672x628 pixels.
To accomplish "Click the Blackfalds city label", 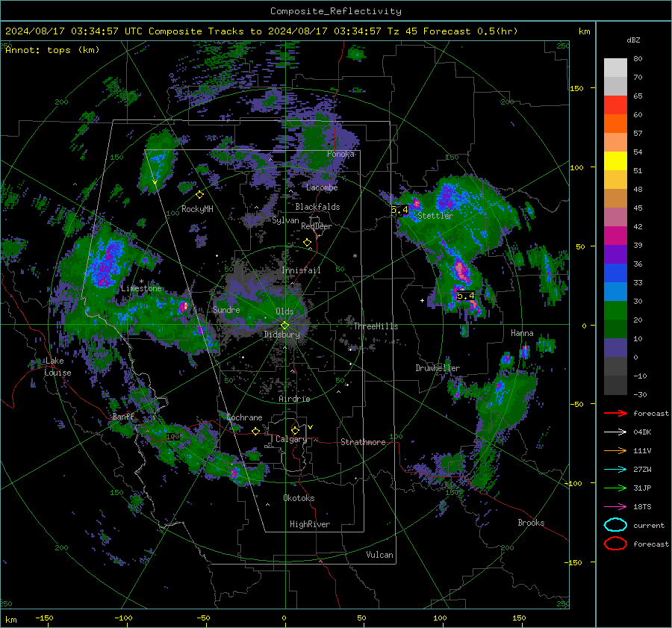I will (x=317, y=207).
